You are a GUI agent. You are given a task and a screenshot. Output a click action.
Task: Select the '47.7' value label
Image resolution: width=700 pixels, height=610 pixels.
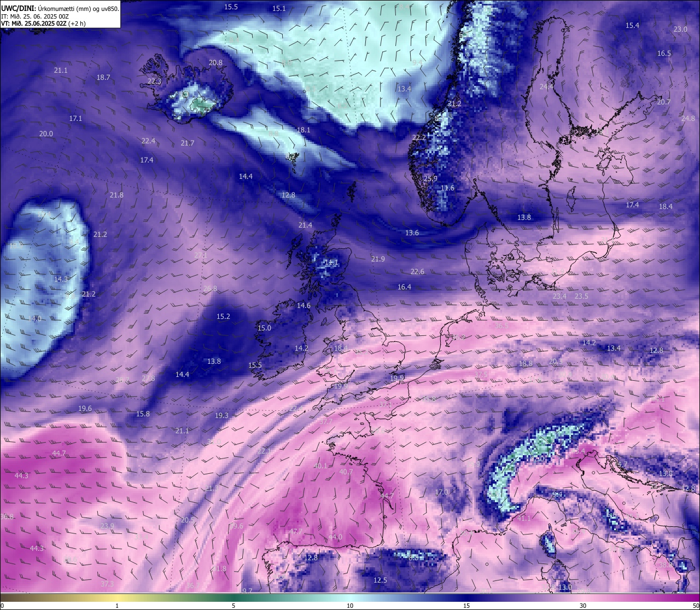click(296, 531)
